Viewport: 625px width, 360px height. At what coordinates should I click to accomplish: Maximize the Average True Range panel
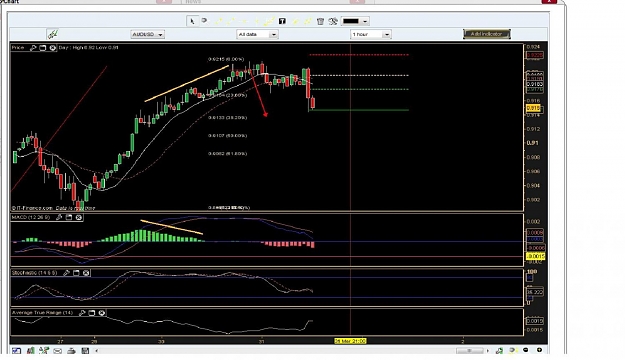(92, 313)
